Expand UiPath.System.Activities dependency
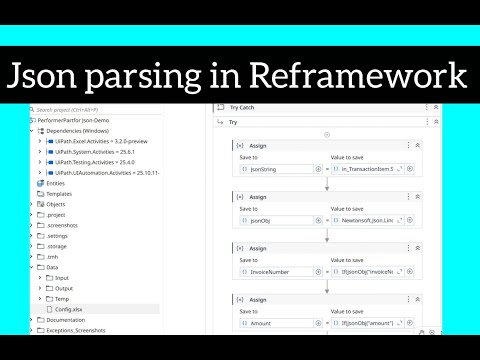 [40, 152]
